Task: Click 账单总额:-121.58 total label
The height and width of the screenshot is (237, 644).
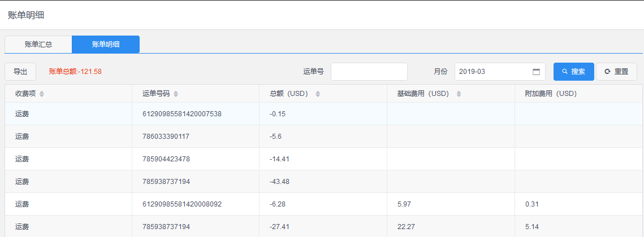Action: [75, 72]
